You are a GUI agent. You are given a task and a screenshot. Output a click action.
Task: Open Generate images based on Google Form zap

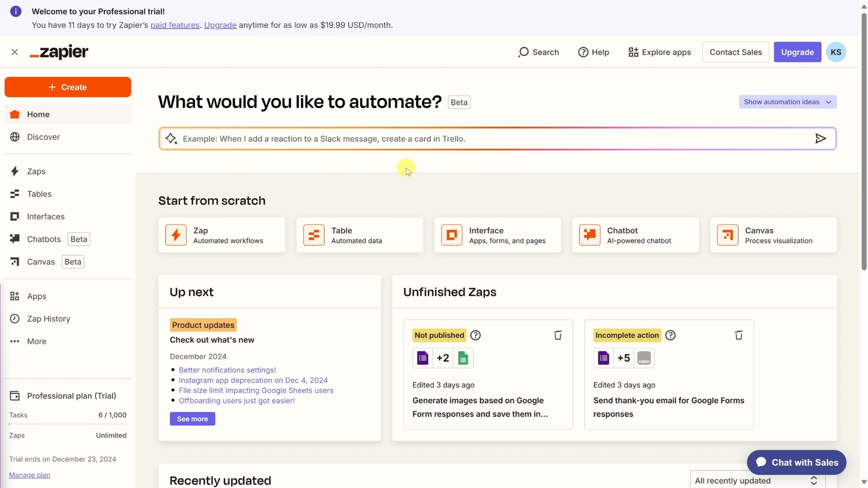480,407
